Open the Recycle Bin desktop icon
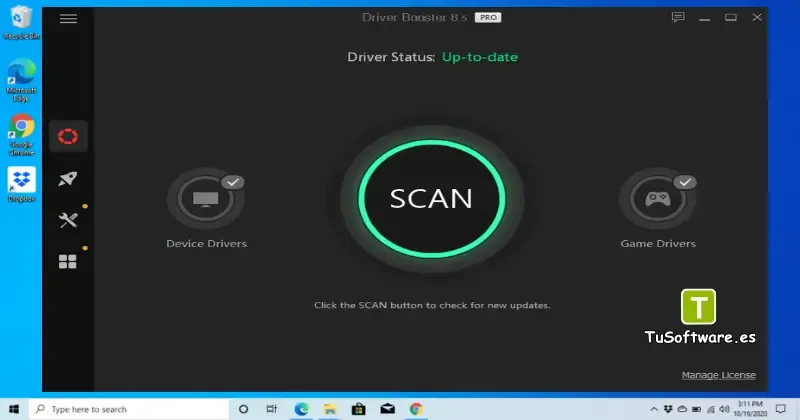This screenshot has width=800, height=420. [x=21, y=23]
